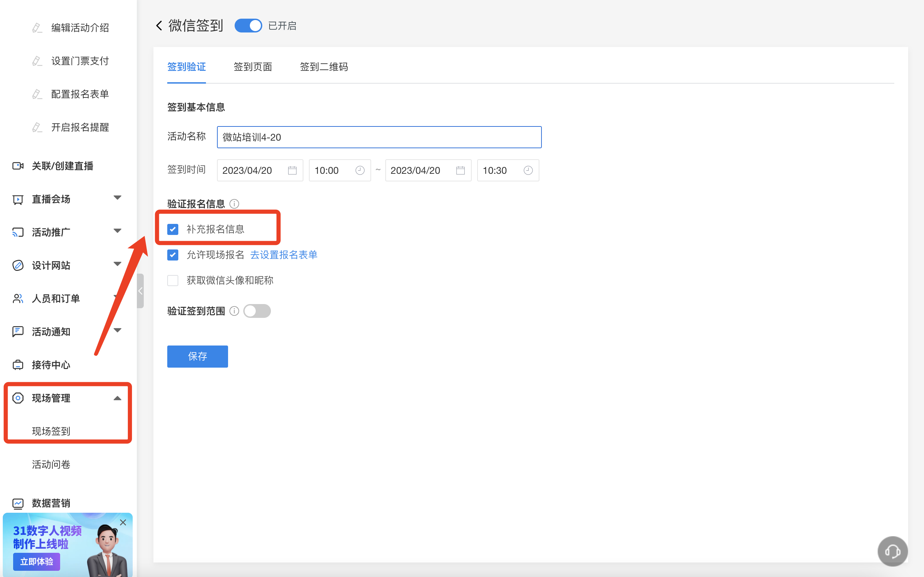
Task: Open the start date calendar icon
Action: click(292, 170)
